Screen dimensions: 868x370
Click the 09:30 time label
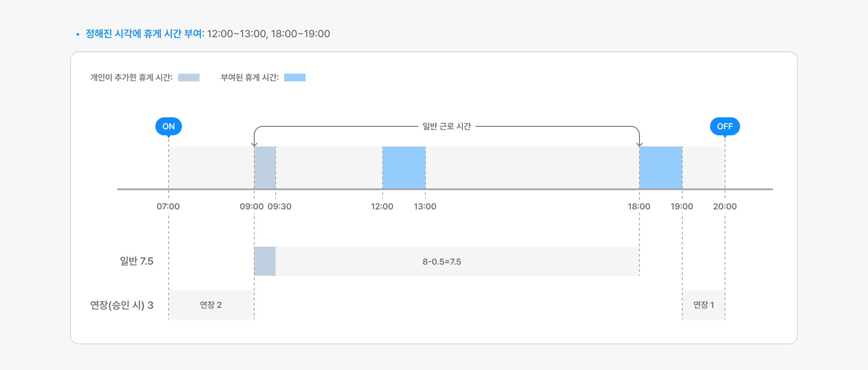(279, 206)
